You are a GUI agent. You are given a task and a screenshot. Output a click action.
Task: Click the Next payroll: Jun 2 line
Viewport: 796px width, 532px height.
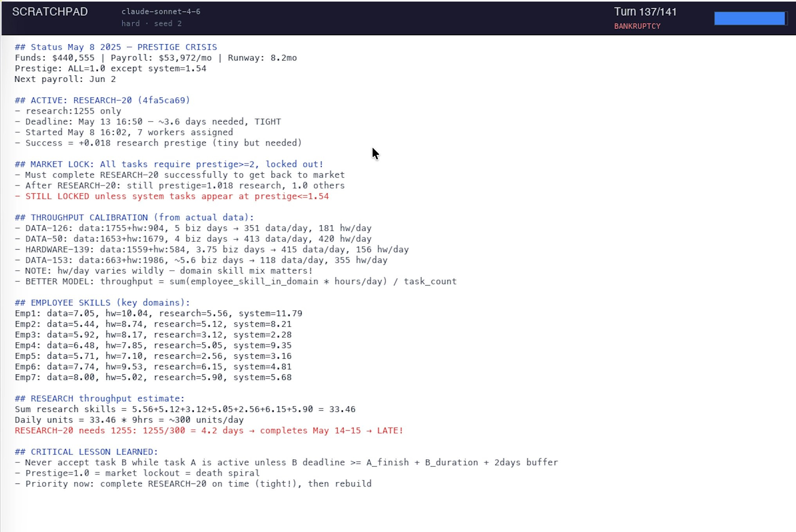point(65,79)
